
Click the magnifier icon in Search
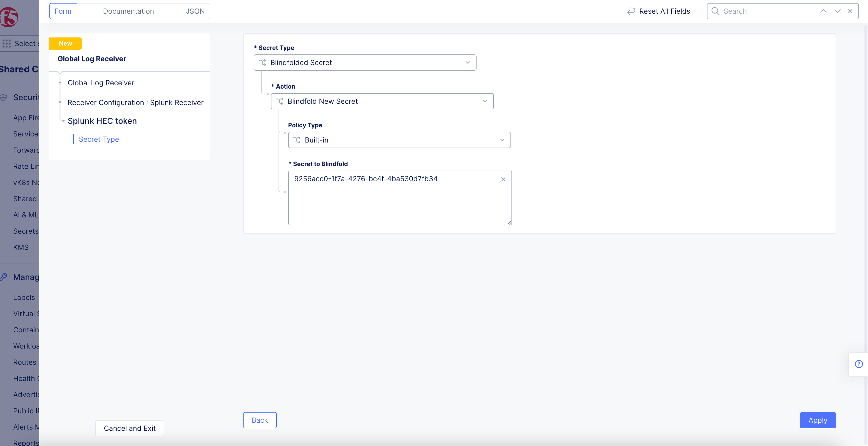[715, 11]
